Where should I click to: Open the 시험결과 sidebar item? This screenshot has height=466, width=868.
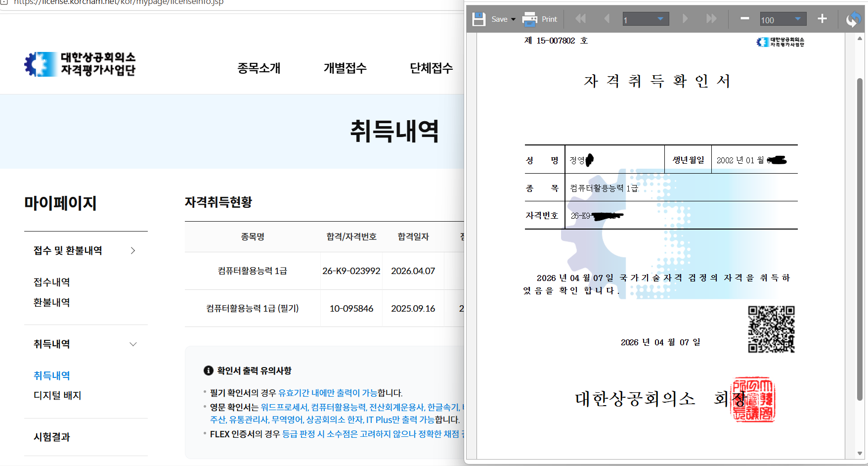[x=52, y=437]
